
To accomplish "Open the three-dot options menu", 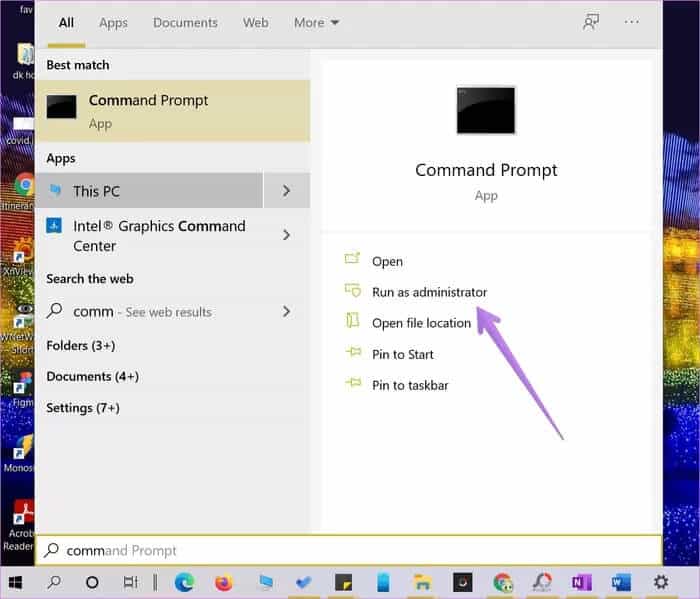I will point(631,21).
